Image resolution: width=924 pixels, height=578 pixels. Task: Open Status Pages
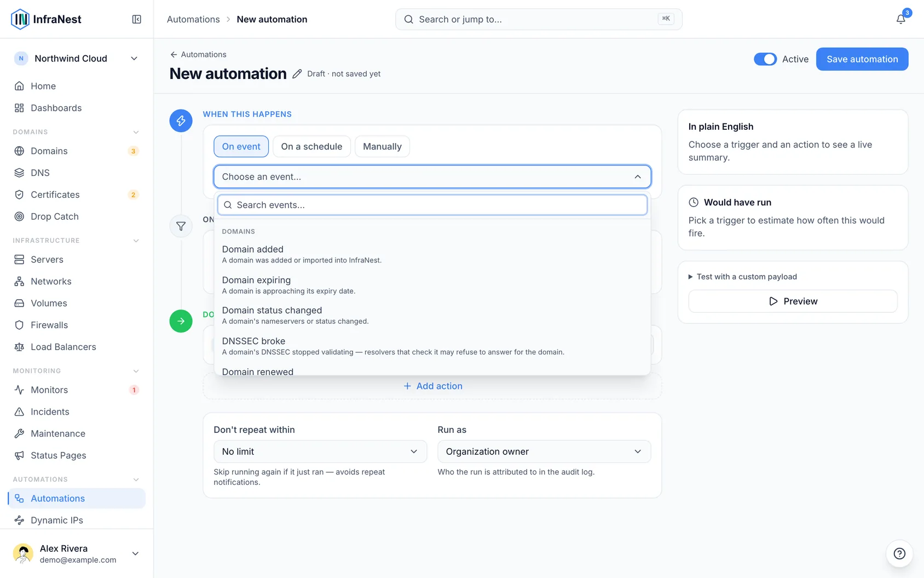(x=77, y=455)
